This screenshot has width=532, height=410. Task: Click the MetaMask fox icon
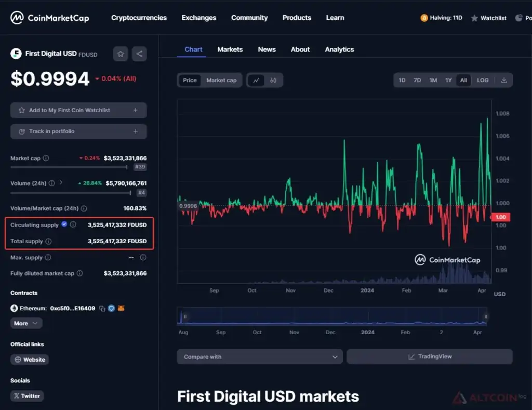[x=121, y=309]
